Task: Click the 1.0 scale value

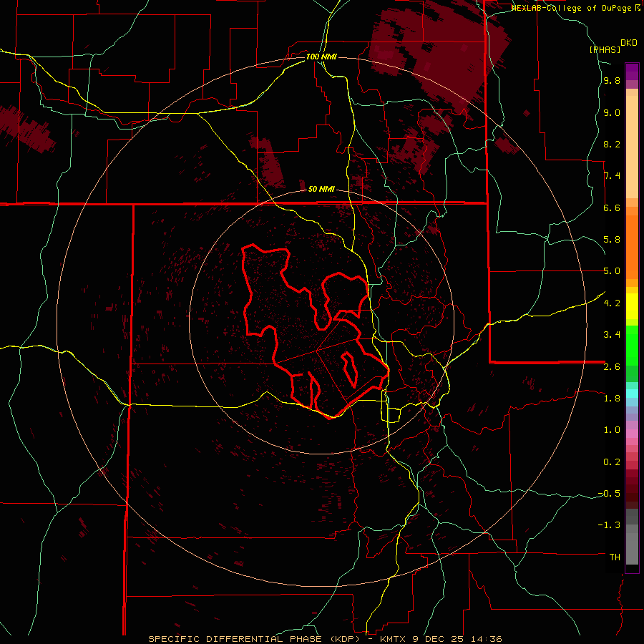Action: point(612,430)
